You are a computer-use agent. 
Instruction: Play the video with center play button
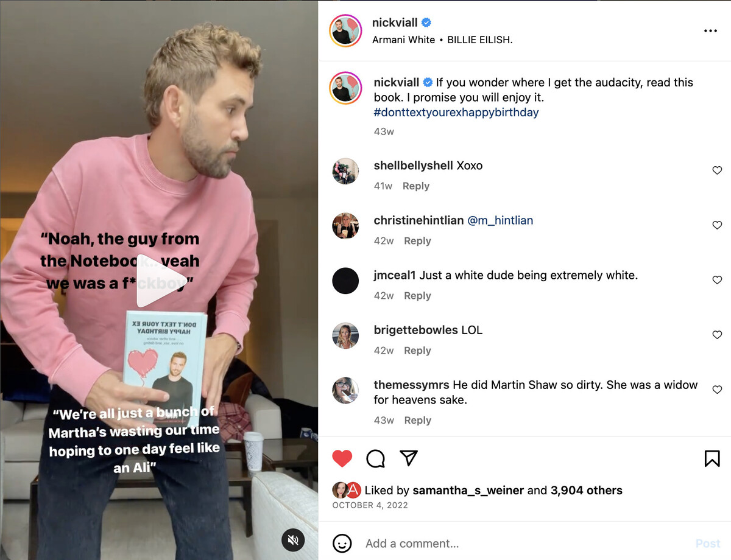point(152,281)
